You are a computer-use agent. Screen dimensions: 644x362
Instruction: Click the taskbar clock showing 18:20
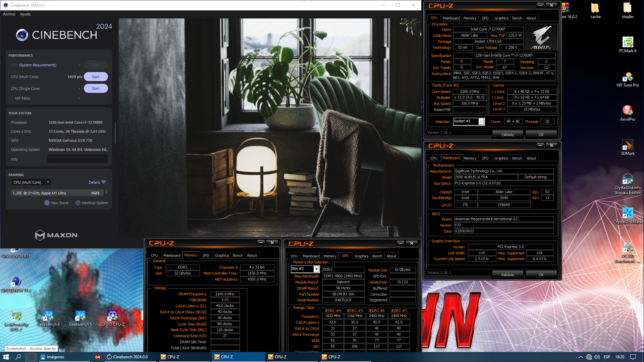620,357
